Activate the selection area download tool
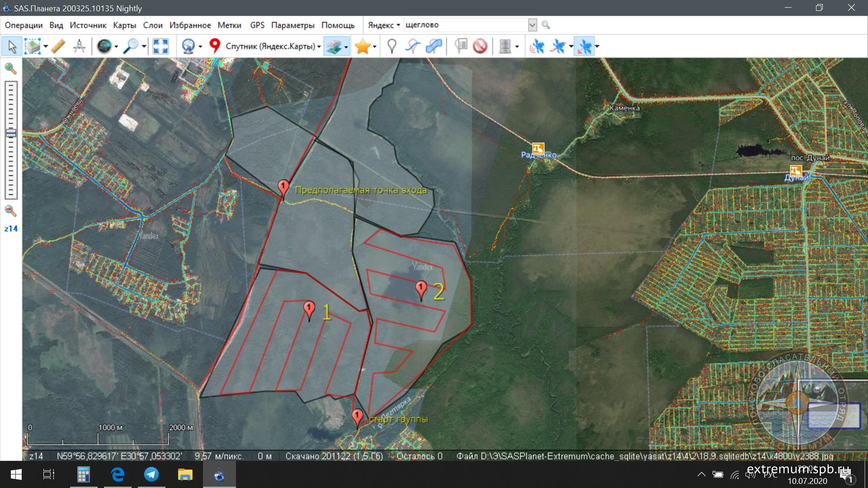 (32, 46)
